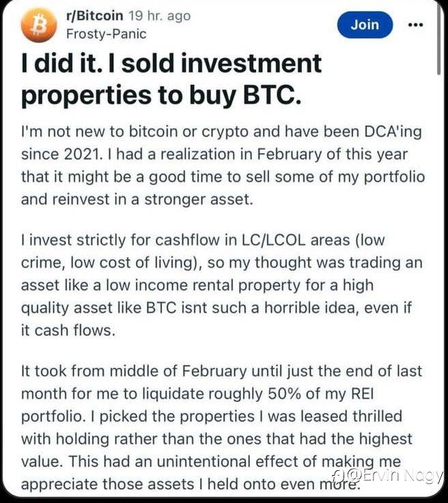
Task: Open the three-dot post options menu
Action: (x=415, y=25)
